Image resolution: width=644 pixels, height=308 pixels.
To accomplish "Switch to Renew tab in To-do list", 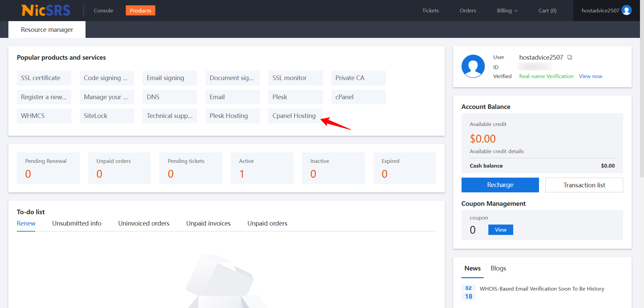I will [x=26, y=223].
